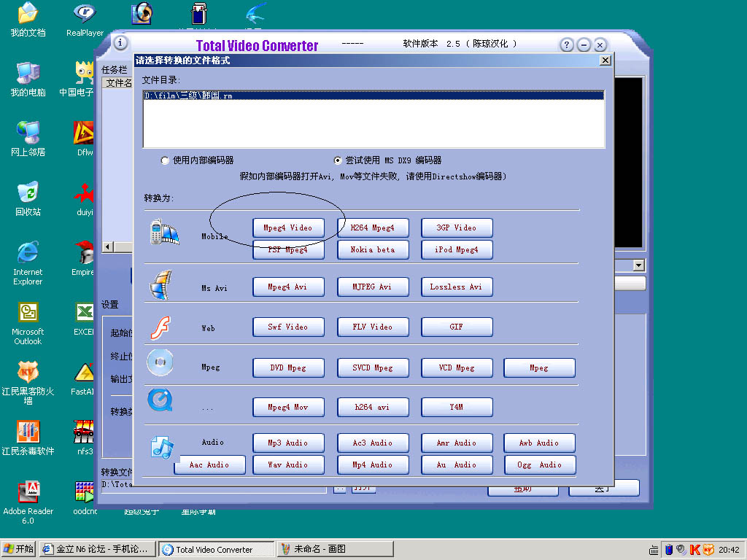Choose the Mpeg4 Mov format
This screenshot has width=747, height=560.
coord(288,407)
